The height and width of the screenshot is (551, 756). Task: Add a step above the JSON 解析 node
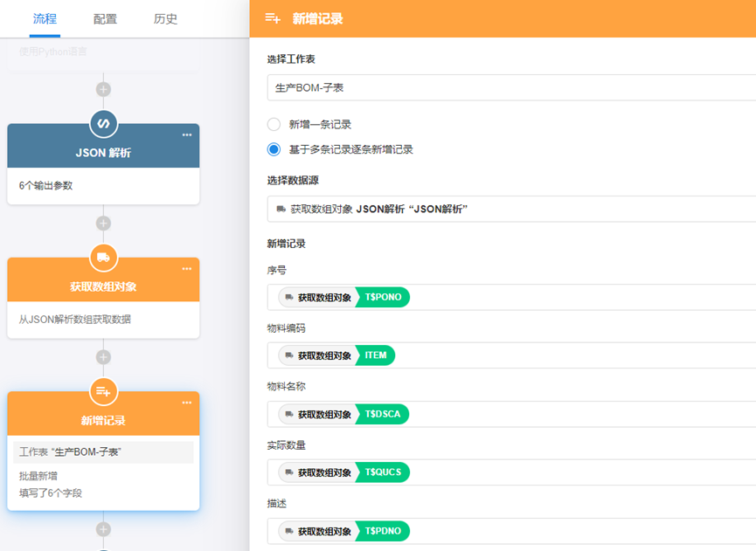pos(103,89)
